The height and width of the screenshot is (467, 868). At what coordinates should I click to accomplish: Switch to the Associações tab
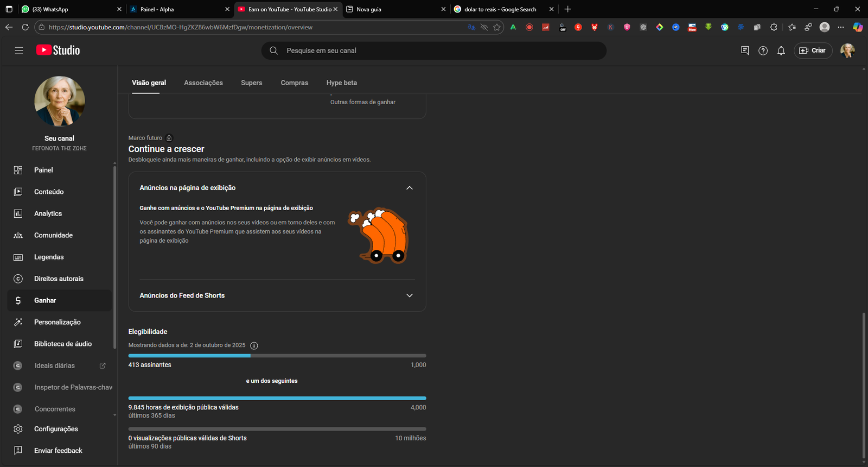[203, 83]
